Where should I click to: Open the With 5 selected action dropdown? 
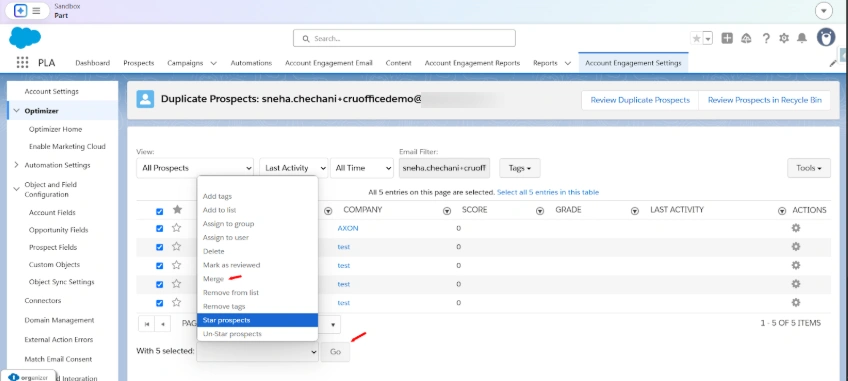point(257,352)
